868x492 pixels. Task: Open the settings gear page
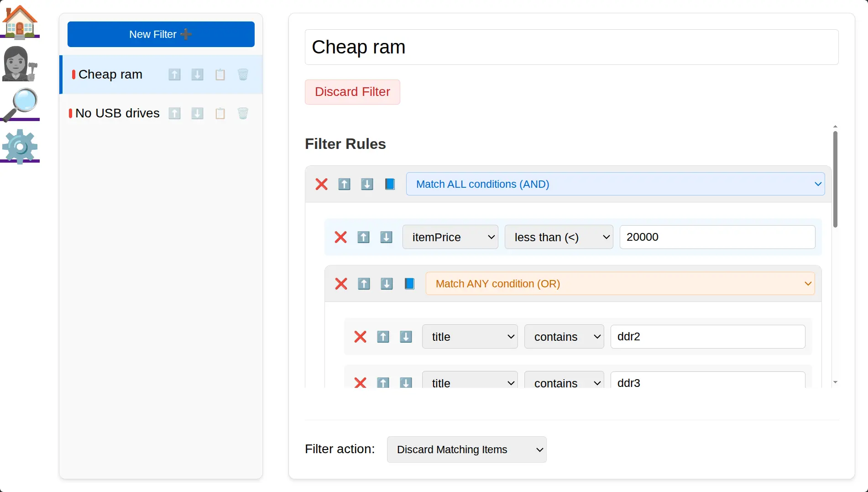(x=20, y=146)
